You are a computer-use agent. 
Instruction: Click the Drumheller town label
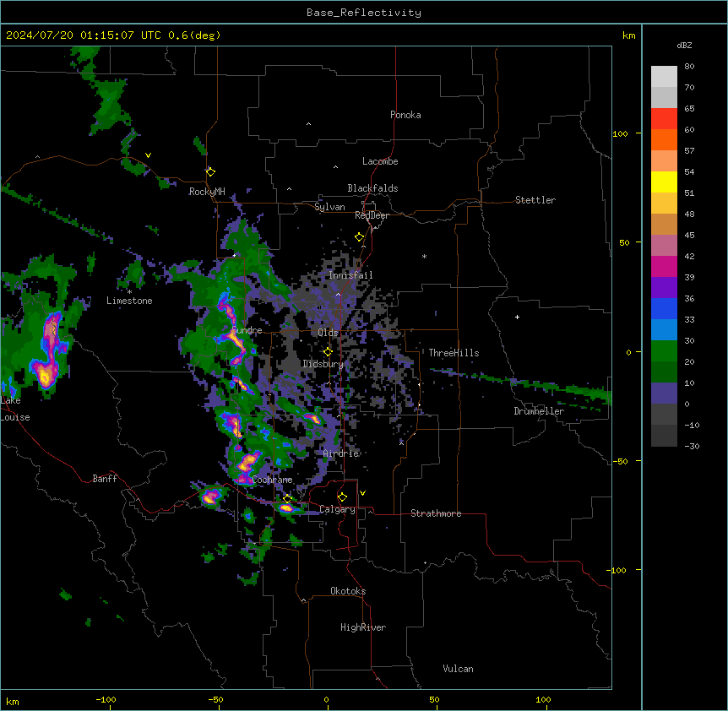click(539, 411)
